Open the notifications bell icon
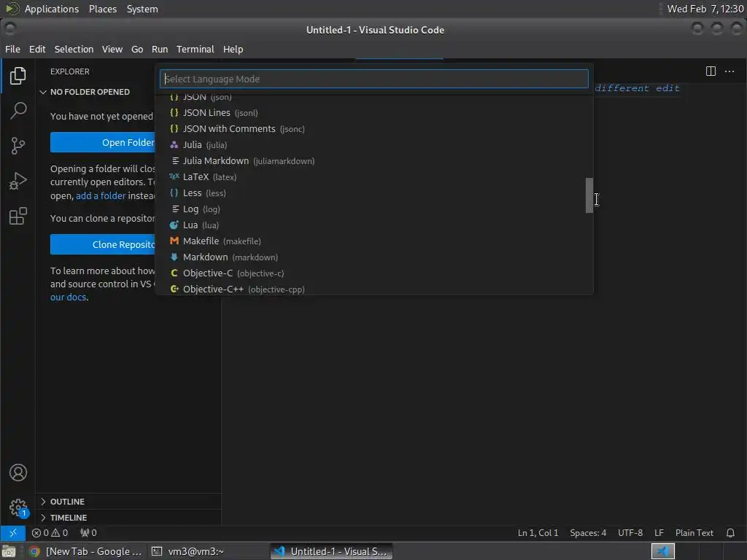 pyautogui.click(x=730, y=533)
